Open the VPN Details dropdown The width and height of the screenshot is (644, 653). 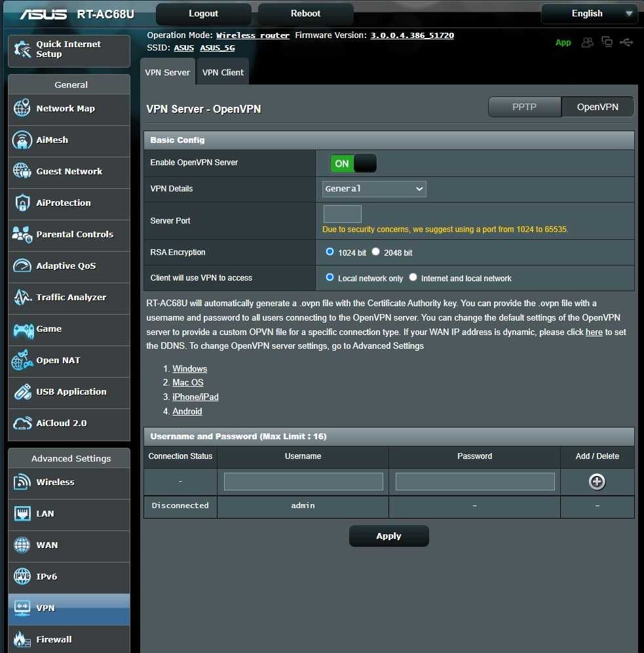pyautogui.click(x=374, y=189)
